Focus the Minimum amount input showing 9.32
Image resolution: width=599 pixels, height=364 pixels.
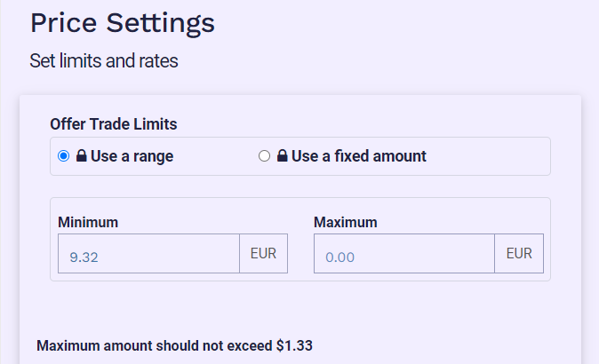pyautogui.click(x=148, y=253)
